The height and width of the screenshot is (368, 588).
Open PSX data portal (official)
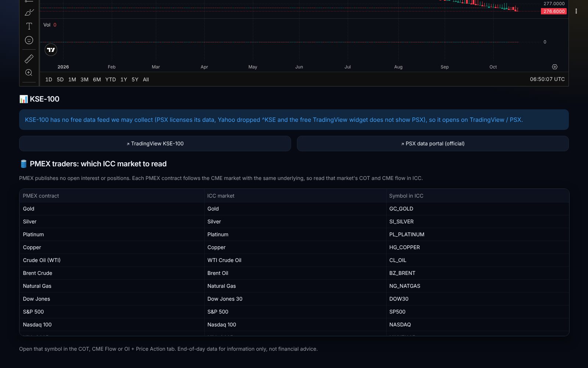click(433, 144)
